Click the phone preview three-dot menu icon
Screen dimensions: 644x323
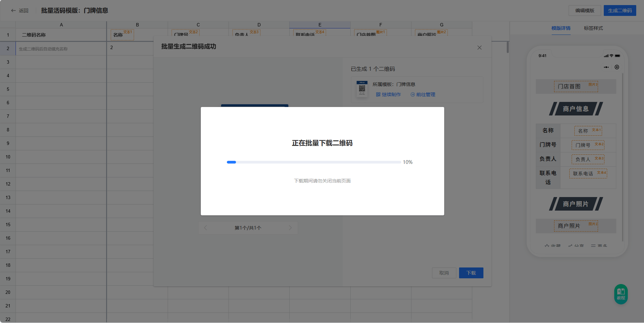tap(606, 67)
